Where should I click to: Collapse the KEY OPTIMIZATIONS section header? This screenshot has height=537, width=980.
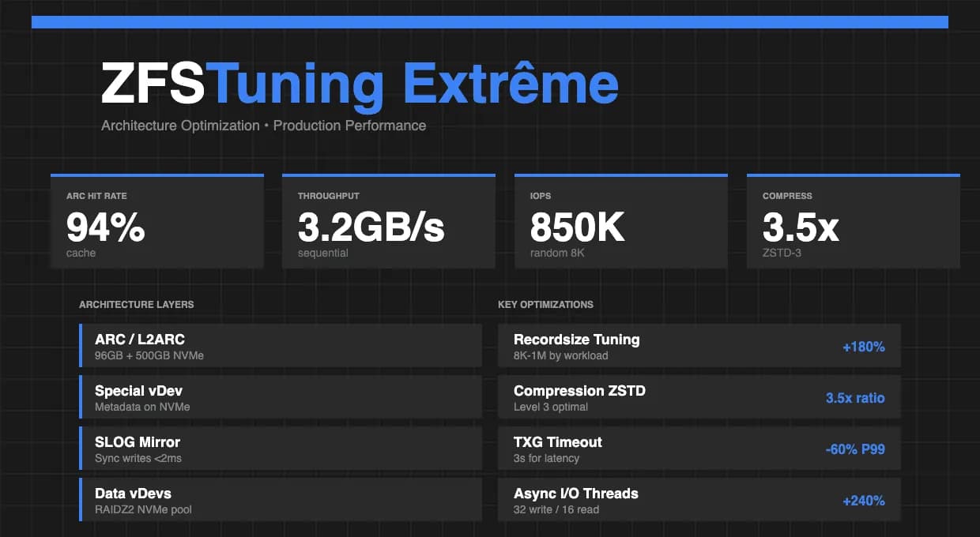tap(546, 304)
